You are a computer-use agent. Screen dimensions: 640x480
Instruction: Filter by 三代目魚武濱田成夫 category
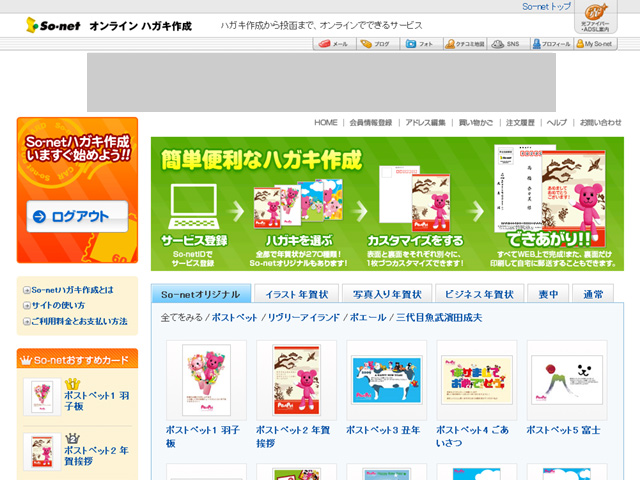point(439,318)
